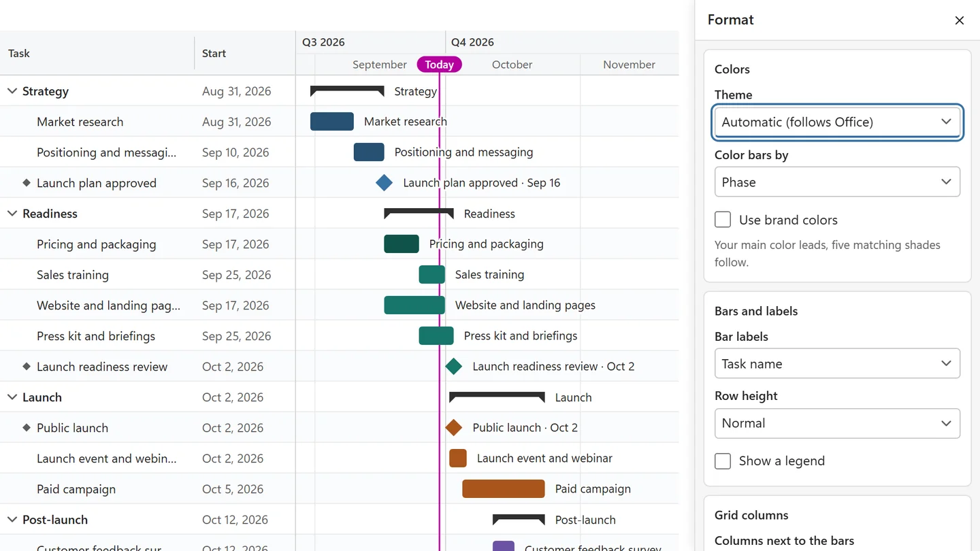
Task: Click the Paid campaign bar label
Action: [593, 489]
